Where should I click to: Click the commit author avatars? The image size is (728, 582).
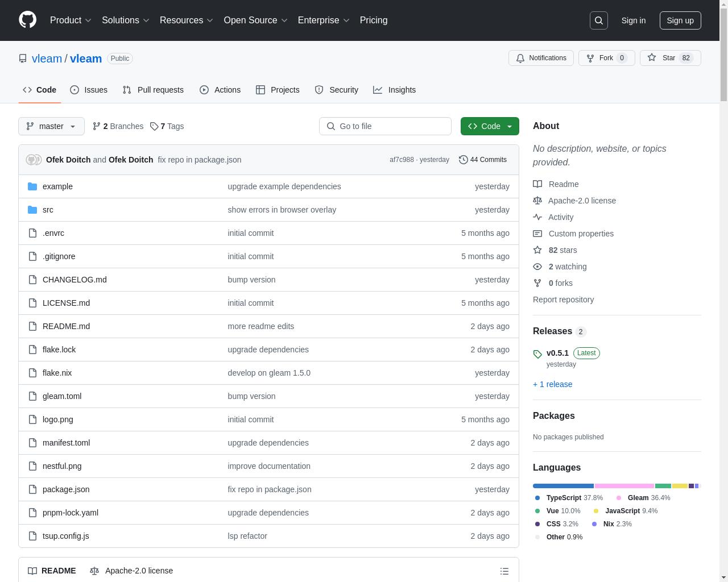34,160
